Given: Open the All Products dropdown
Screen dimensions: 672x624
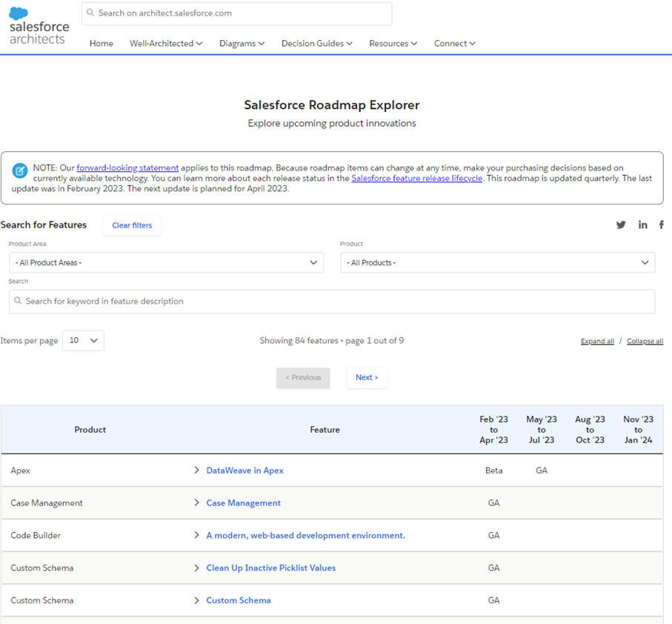Looking at the screenshot, I should point(497,262).
